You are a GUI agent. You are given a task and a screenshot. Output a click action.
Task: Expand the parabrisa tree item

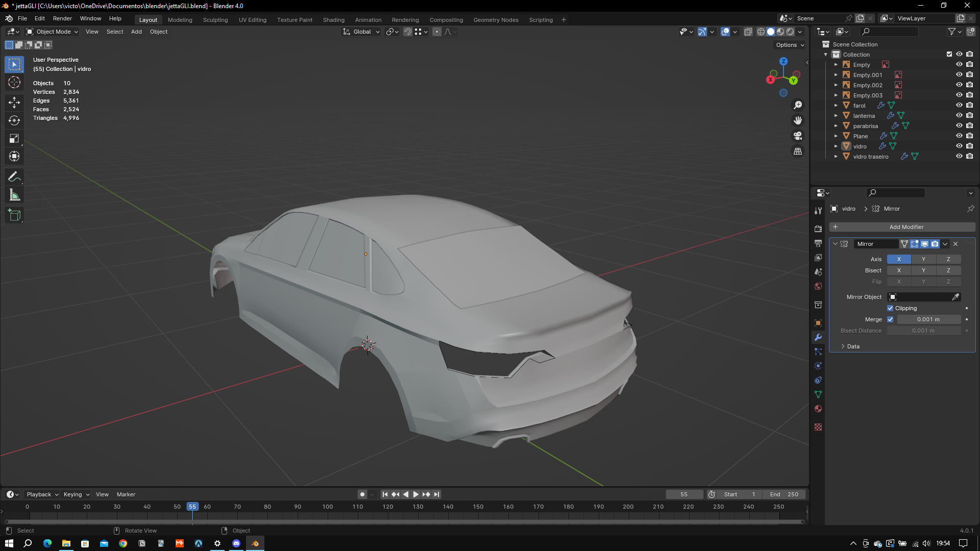836,126
